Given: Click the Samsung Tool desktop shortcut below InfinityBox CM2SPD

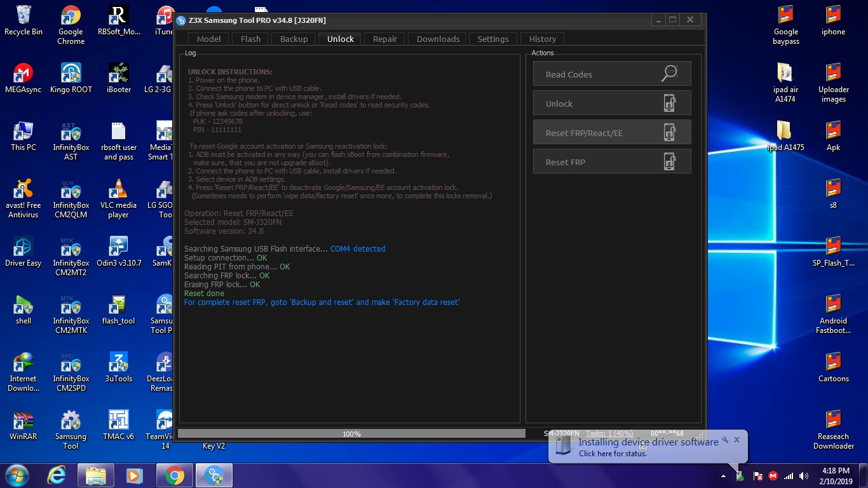Looking at the screenshot, I should coord(71,430).
